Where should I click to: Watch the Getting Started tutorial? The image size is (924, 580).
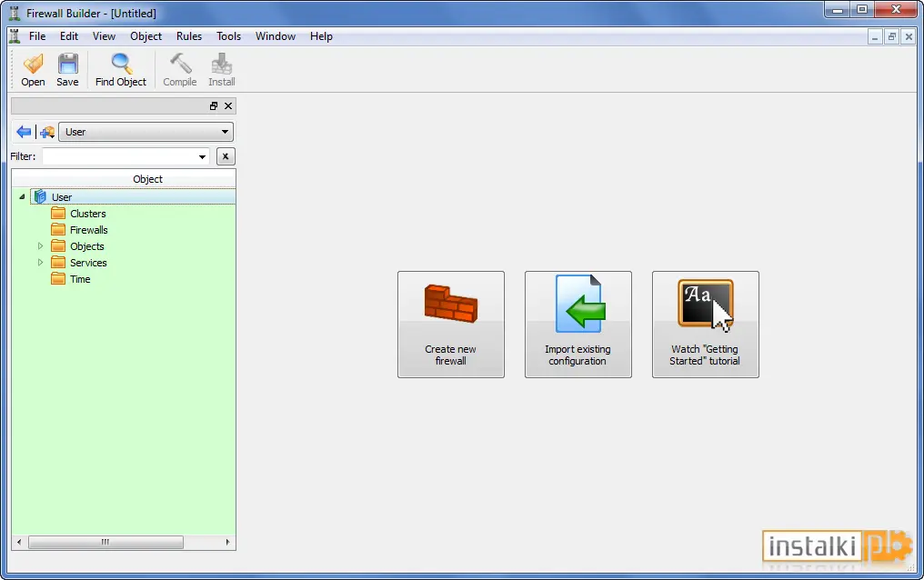click(x=706, y=325)
